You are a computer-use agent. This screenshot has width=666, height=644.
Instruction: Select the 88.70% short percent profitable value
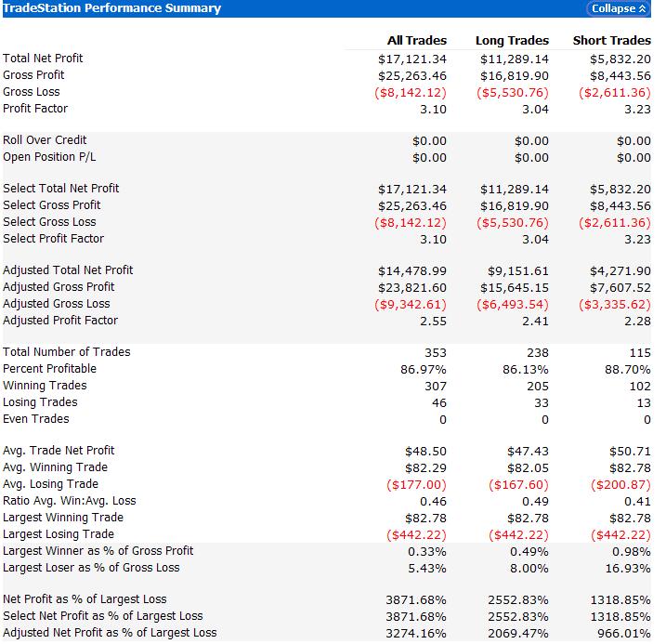628,370
